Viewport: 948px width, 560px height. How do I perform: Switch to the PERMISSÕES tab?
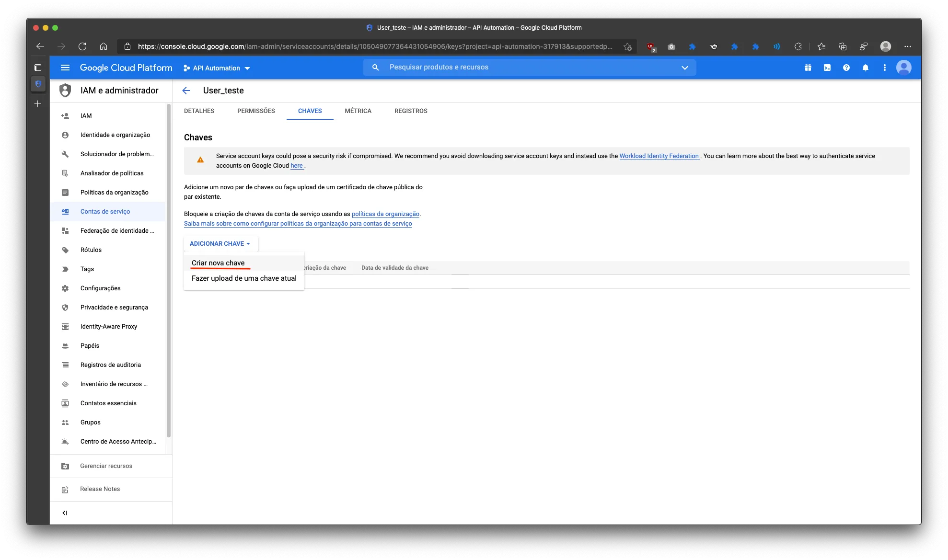[x=256, y=111]
